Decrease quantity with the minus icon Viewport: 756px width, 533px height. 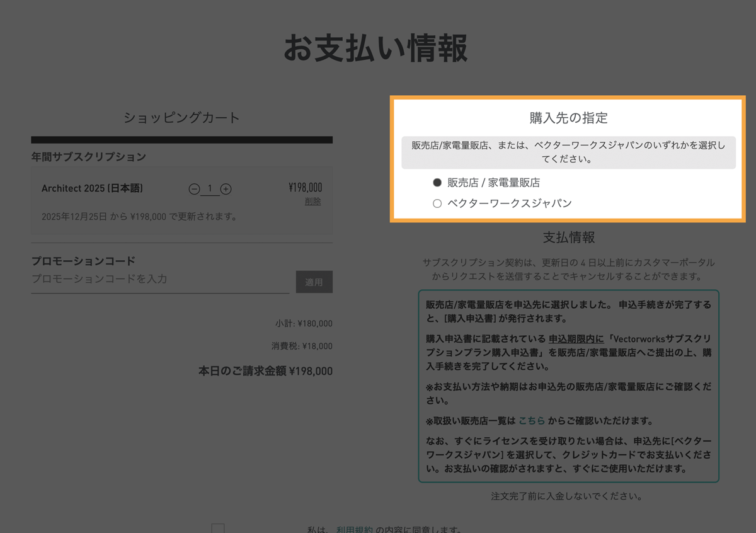pyautogui.click(x=194, y=189)
